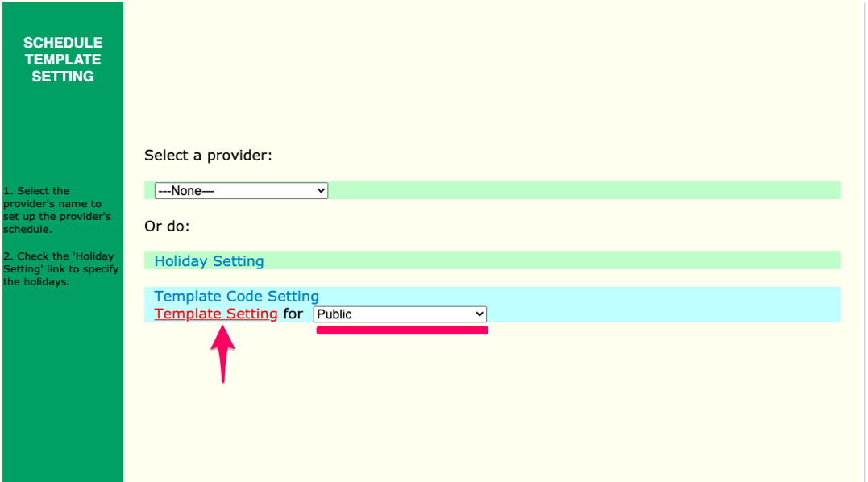The width and height of the screenshot is (868, 482).
Task: Select the 'Schedule Template Setting' sidebar heading
Action: click(x=63, y=60)
